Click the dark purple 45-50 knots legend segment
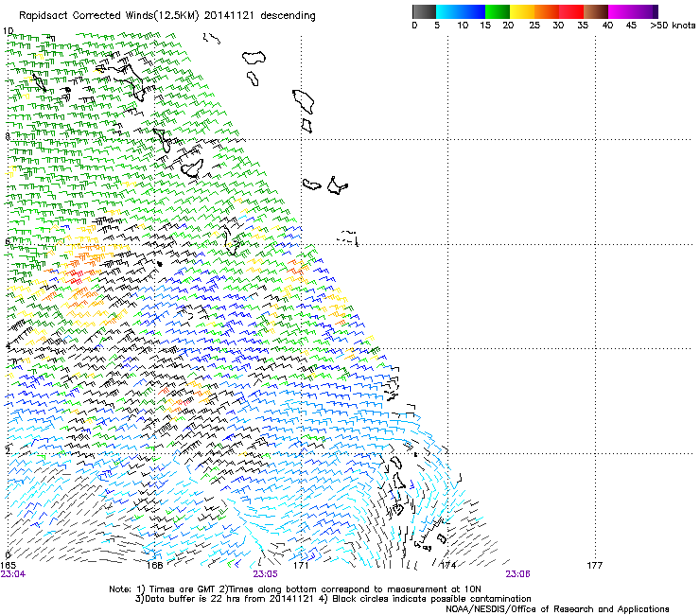The height and width of the screenshot is (615, 700). click(645, 11)
